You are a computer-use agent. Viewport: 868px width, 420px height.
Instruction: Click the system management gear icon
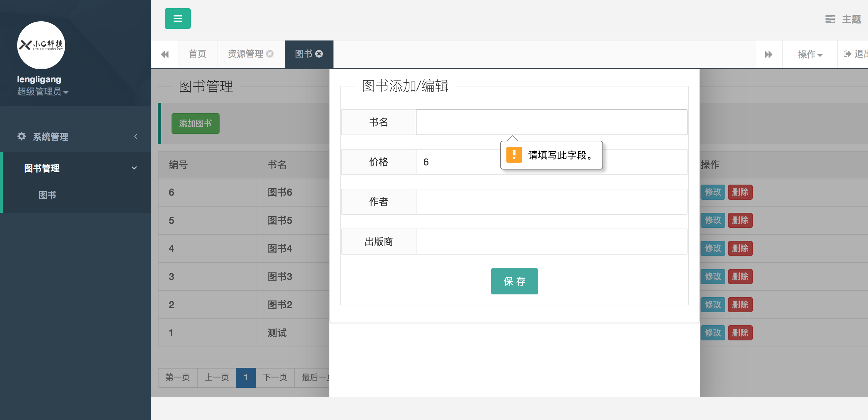click(22, 136)
